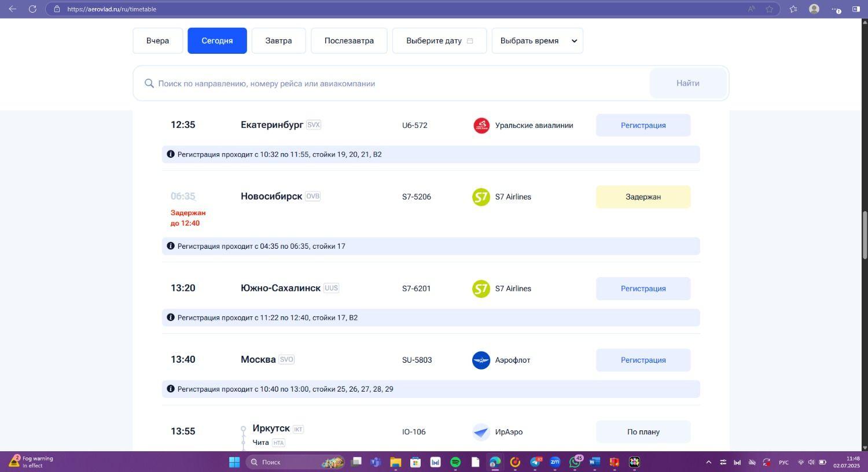Click IrAero logo for Irkutsk flight
The width and height of the screenshot is (868, 472).
[481, 432]
